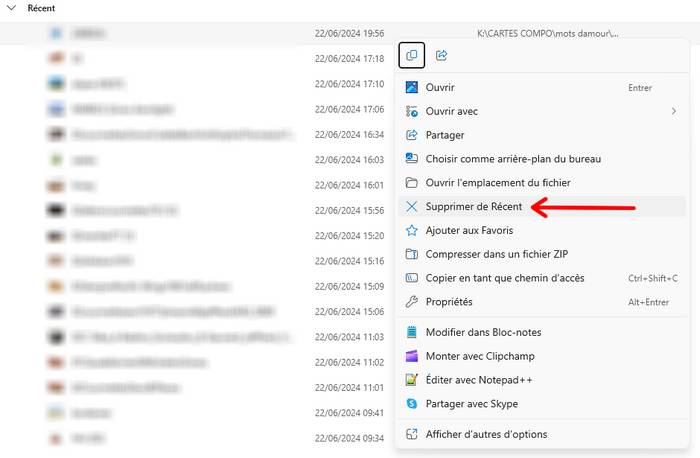700x458 pixels.
Task: Choose Modifier dans Bloc-notes
Action: click(x=542, y=332)
